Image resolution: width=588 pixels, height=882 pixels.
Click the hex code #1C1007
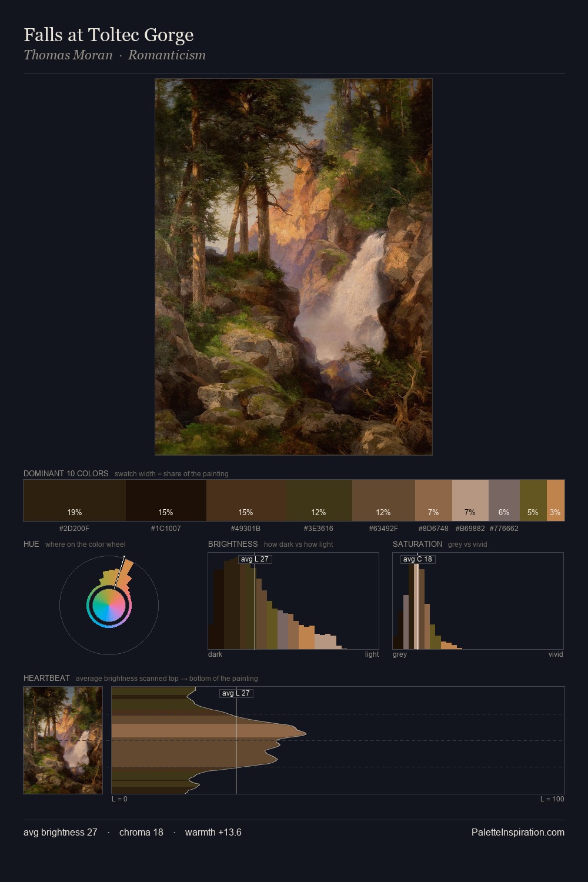pyautogui.click(x=166, y=529)
